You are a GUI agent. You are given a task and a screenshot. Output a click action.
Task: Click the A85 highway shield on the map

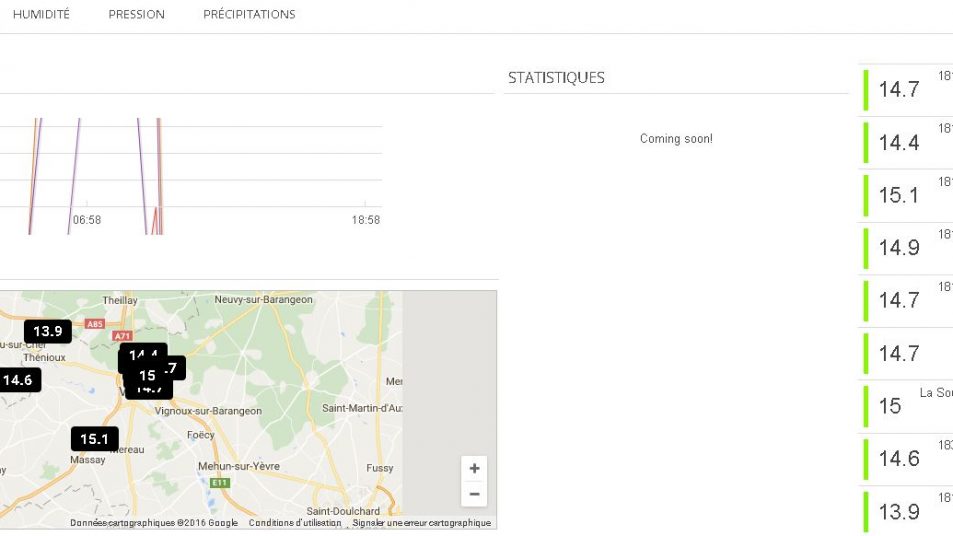click(95, 324)
